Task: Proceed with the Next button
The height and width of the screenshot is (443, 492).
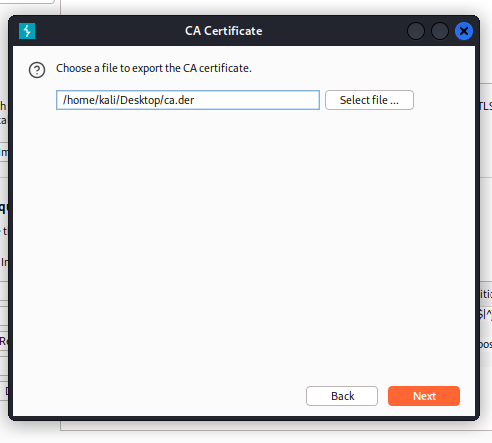Action: click(x=424, y=396)
